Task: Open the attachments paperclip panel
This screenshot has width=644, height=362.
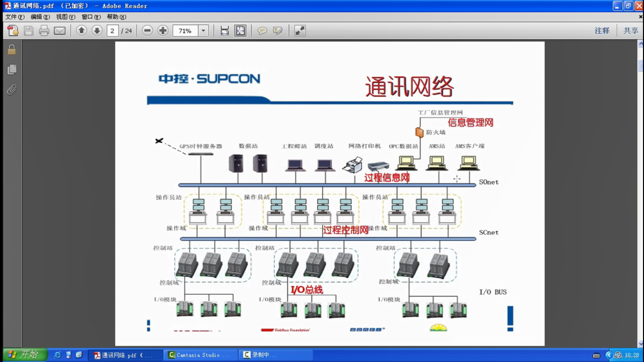Action: tap(12, 90)
